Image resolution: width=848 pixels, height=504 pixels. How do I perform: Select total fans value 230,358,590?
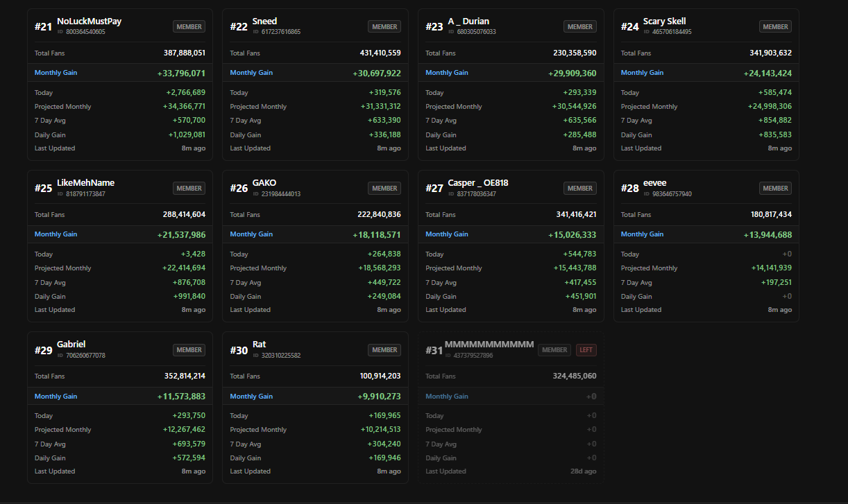[x=575, y=53]
